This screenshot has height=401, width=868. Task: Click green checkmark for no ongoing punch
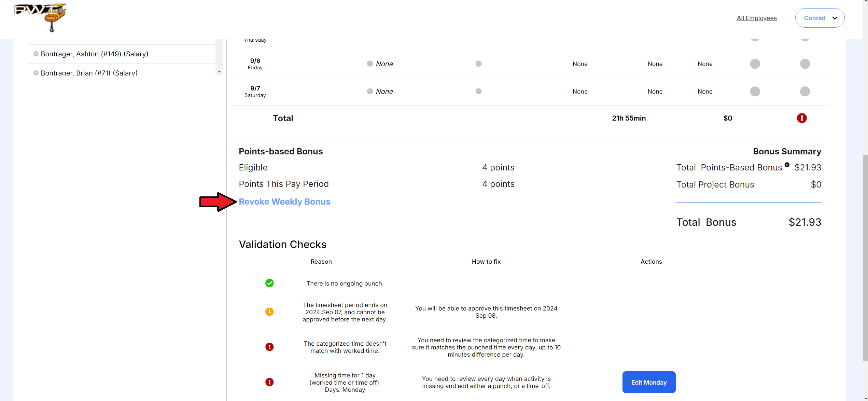coord(269,283)
